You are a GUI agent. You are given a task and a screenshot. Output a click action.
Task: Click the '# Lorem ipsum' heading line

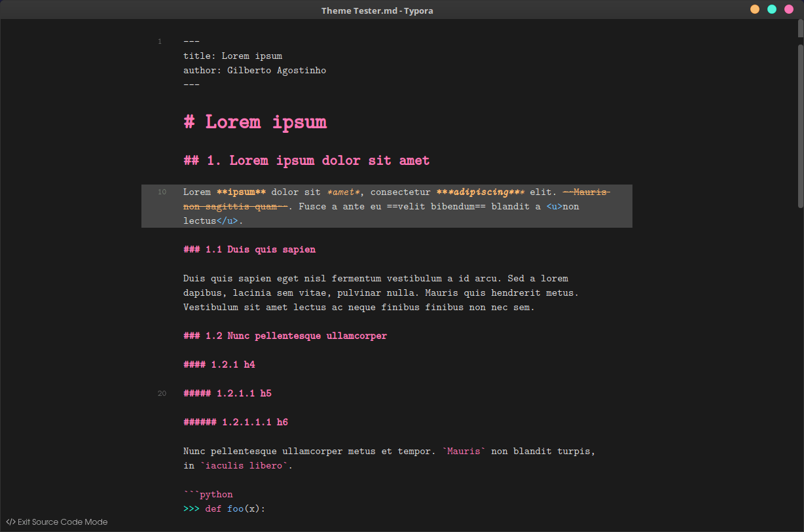[x=255, y=122]
